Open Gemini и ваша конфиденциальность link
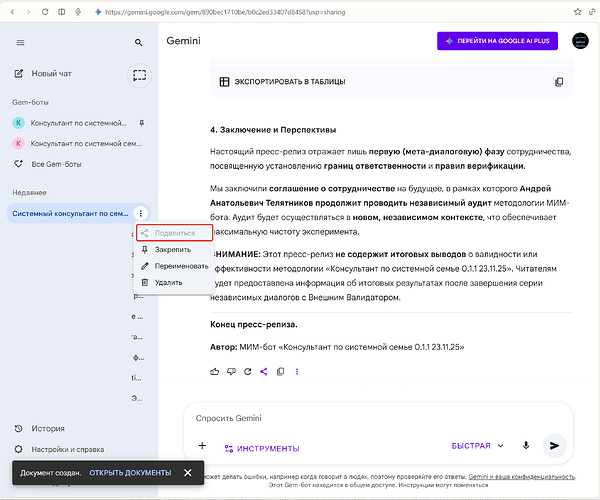The image size is (600, 500). (x=522, y=477)
